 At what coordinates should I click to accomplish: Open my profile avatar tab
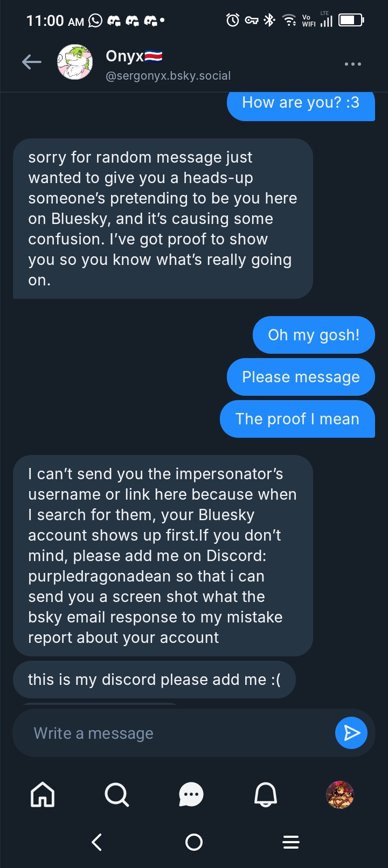click(340, 794)
